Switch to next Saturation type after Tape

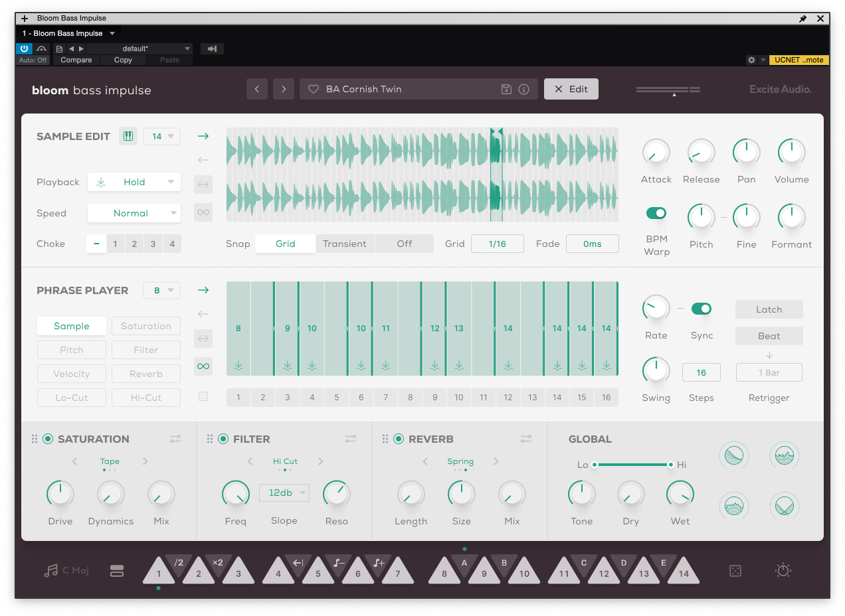coord(145,461)
